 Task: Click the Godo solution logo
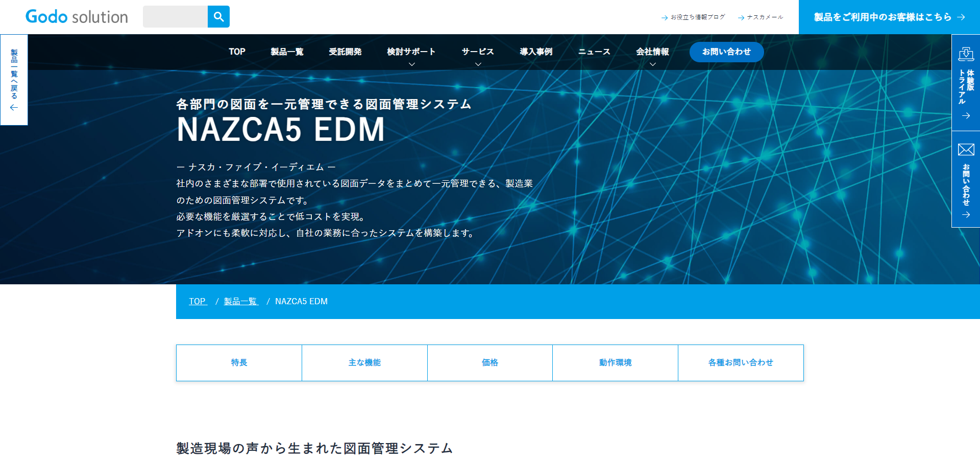77,17
